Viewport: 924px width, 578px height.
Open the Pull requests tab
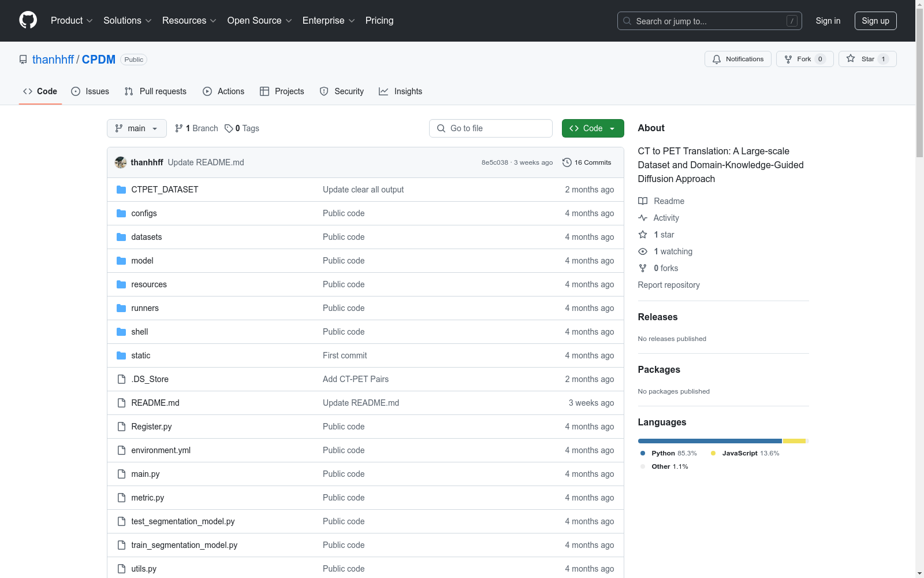pyautogui.click(x=155, y=91)
